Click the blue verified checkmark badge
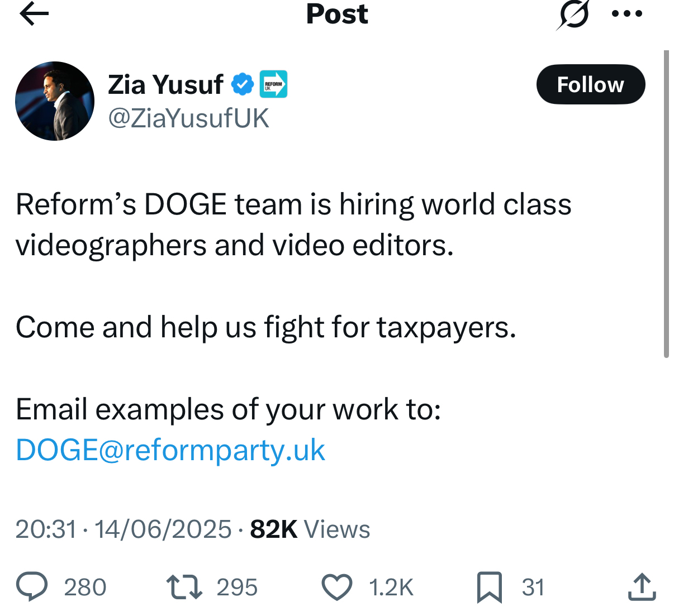Viewport: 674px width, 616px height. 243,84
